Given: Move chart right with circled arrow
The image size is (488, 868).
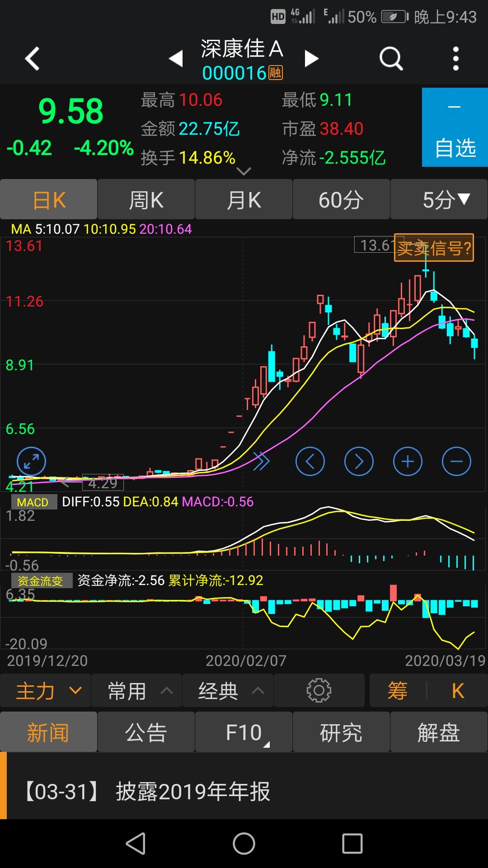Looking at the screenshot, I should point(359,462).
